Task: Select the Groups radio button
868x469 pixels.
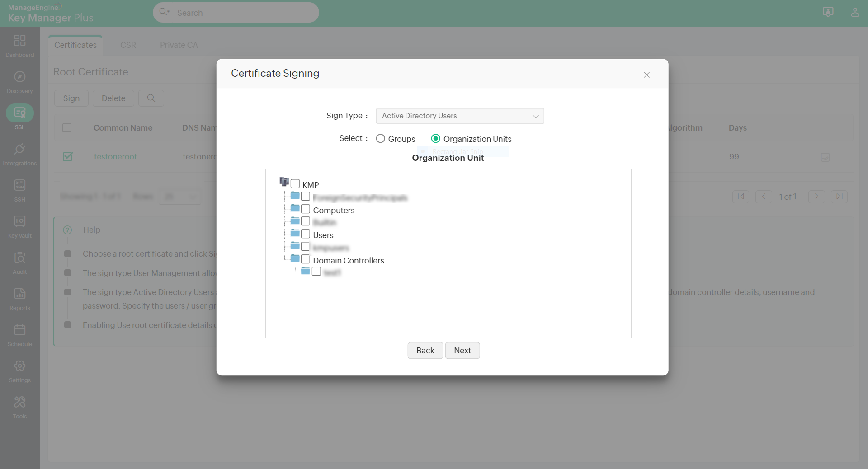Action: (381, 139)
